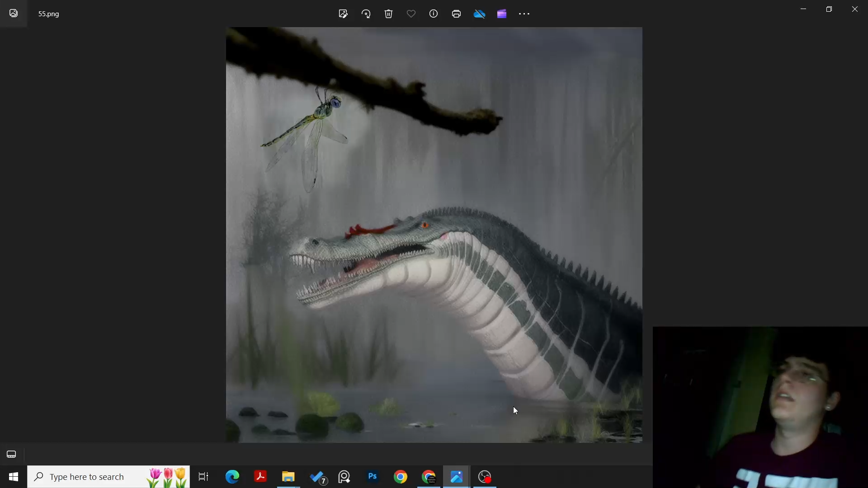Open Photoshop from the taskbar
This screenshot has width=868, height=488.
(373, 477)
